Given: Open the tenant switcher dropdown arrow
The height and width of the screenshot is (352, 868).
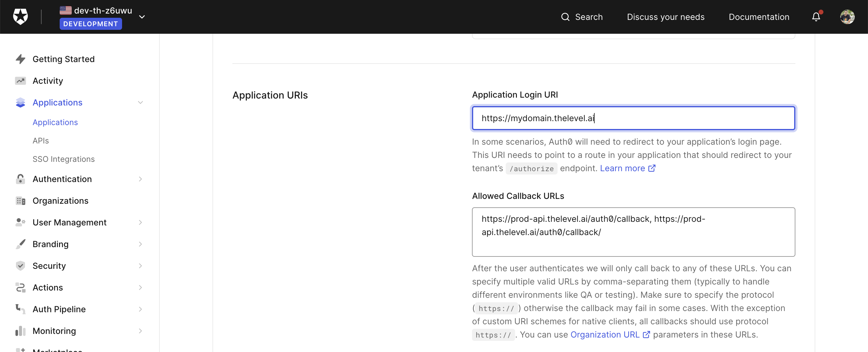Looking at the screenshot, I should coord(142,17).
